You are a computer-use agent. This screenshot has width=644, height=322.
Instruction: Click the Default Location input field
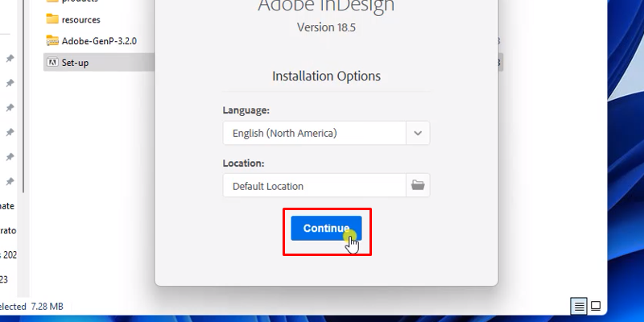[314, 186]
